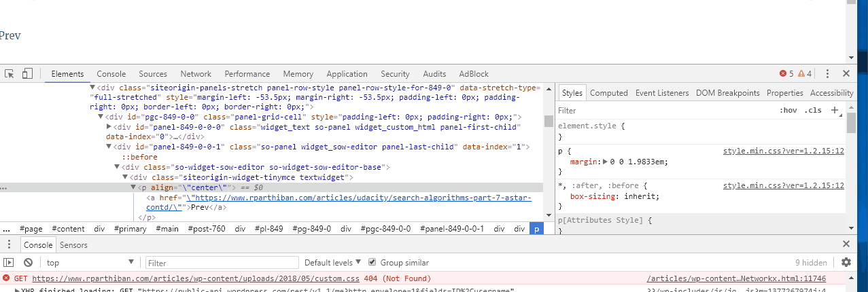The width and height of the screenshot is (868, 292).
Task: Switch to the Computed sidebar tab
Action: [608, 93]
